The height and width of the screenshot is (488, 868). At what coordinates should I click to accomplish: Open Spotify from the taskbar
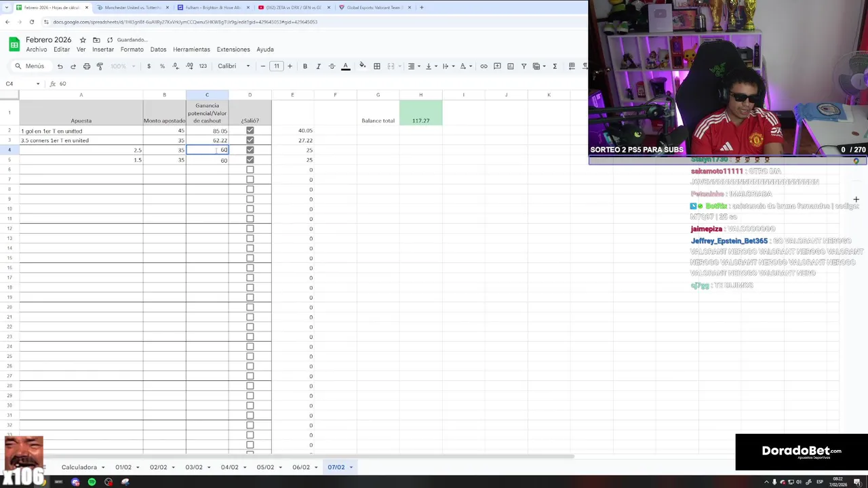[92, 482]
